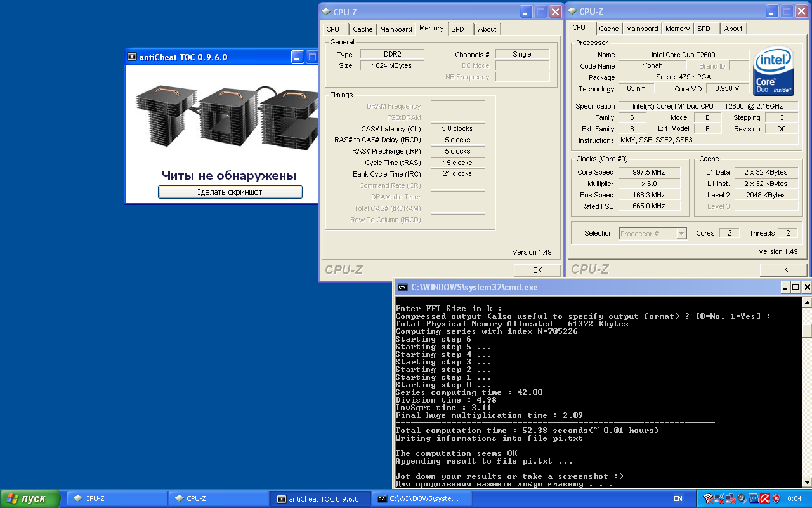Activate antiCheat TOC 0.9.6.0 taskbar button
This screenshot has width=812, height=508.
click(320, 498)
